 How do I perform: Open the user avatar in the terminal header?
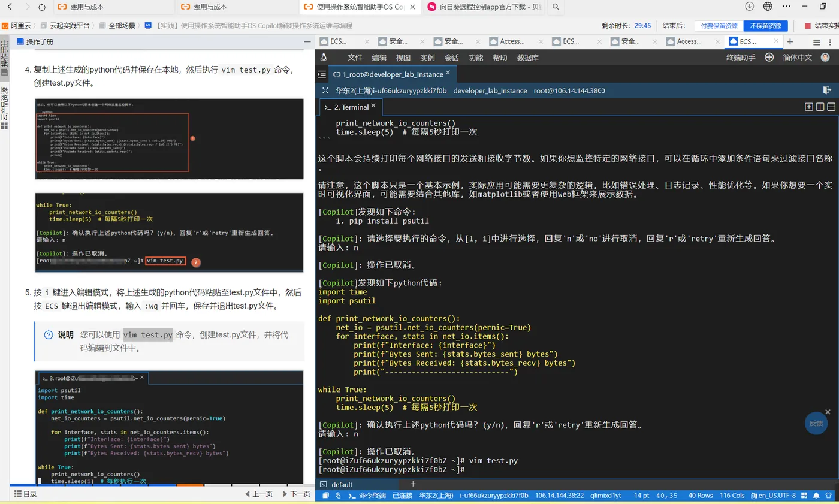point(825,58)
